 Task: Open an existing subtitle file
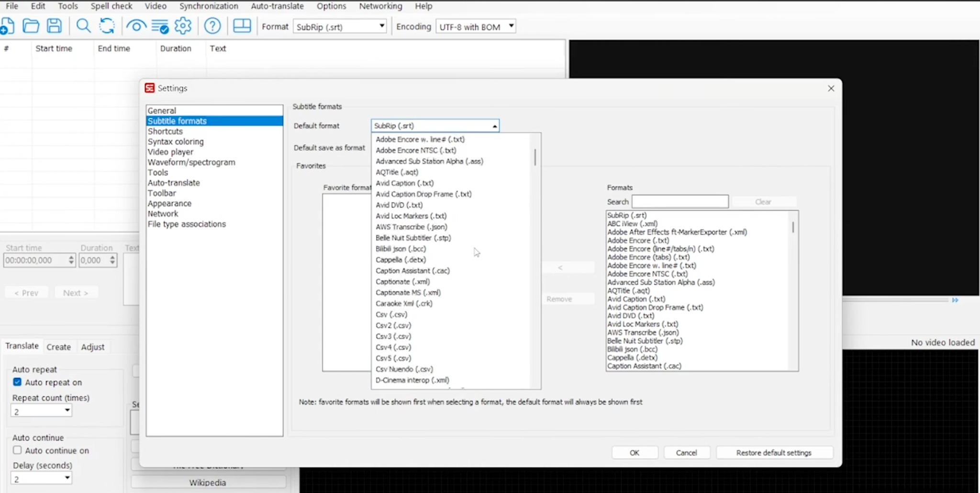click(x=31, y=26)
